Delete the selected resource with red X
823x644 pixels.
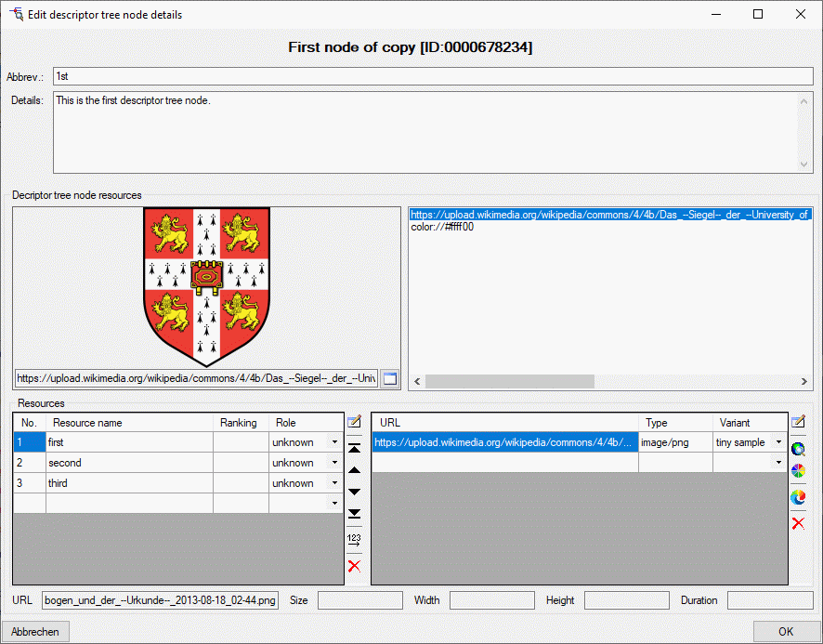click(354, 566)
